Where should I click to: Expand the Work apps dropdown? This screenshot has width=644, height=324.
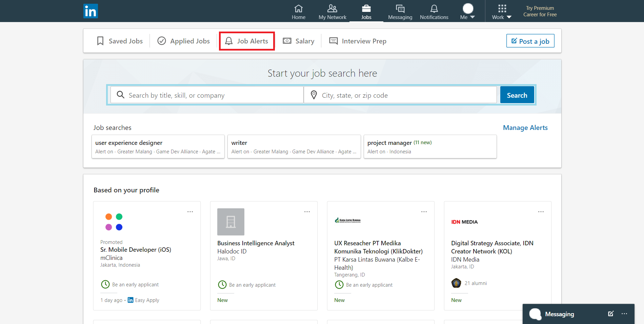(502, 12)
